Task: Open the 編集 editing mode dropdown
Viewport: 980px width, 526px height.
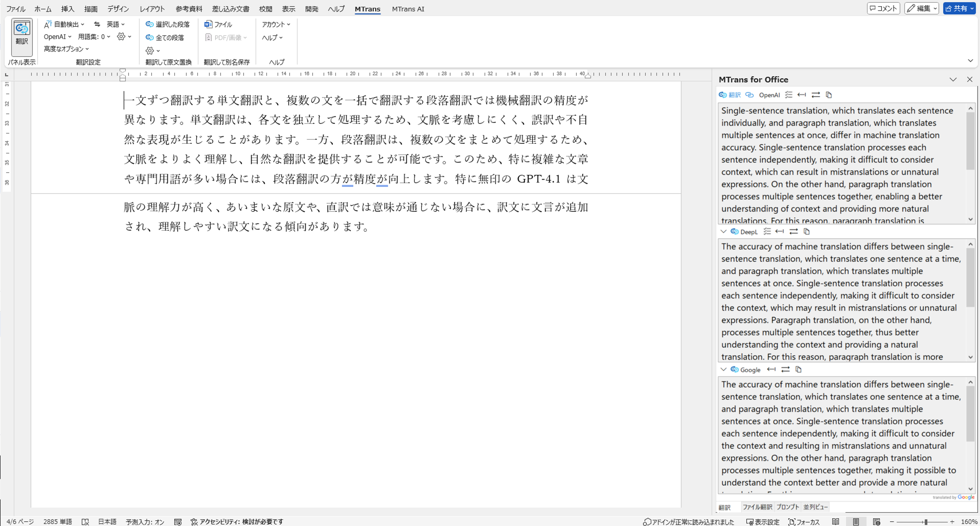Action: pyautogui.click(x=922, y=8)
